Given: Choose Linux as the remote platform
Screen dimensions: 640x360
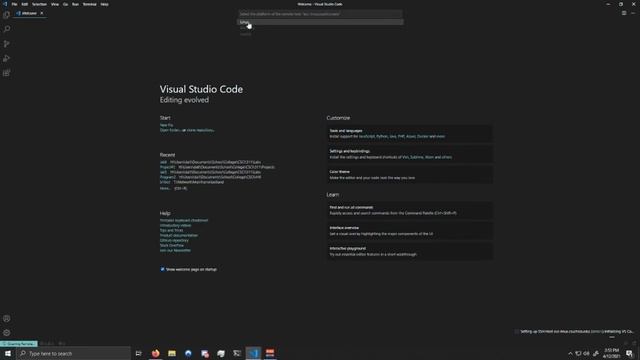Looking at the screenshot, I should click(320, 22).
